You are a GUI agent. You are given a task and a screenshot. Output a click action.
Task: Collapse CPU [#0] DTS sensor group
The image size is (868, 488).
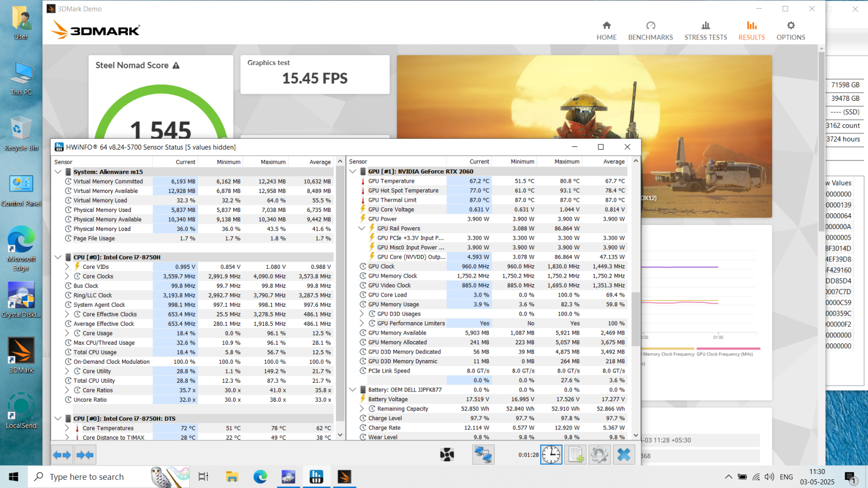(x=58, y=419)
